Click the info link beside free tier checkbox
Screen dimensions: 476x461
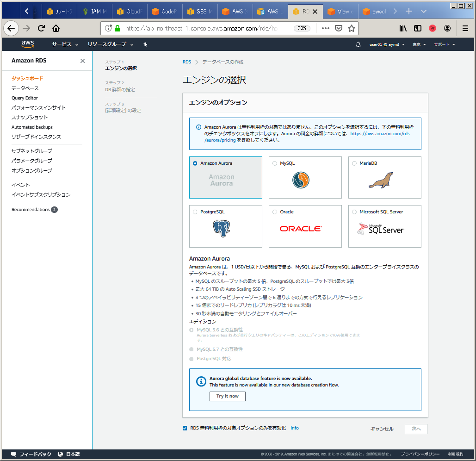pyautogui.click(x=295, y=428)
